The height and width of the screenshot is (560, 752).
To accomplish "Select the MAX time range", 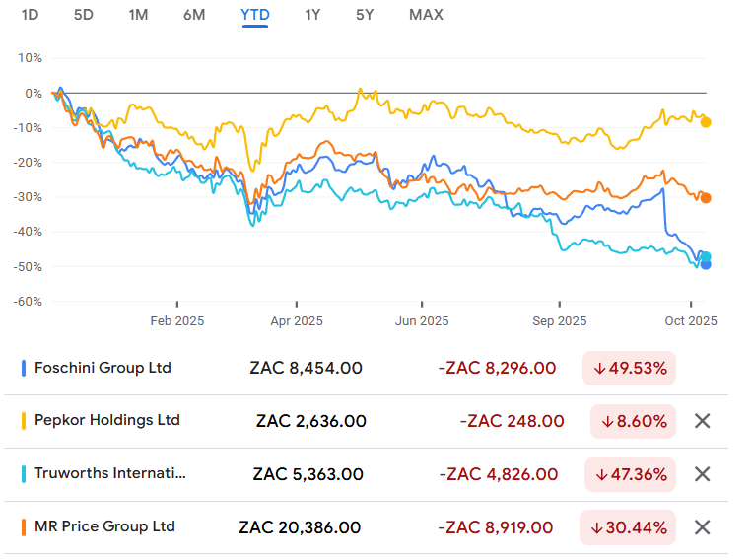I will (426, 15).
